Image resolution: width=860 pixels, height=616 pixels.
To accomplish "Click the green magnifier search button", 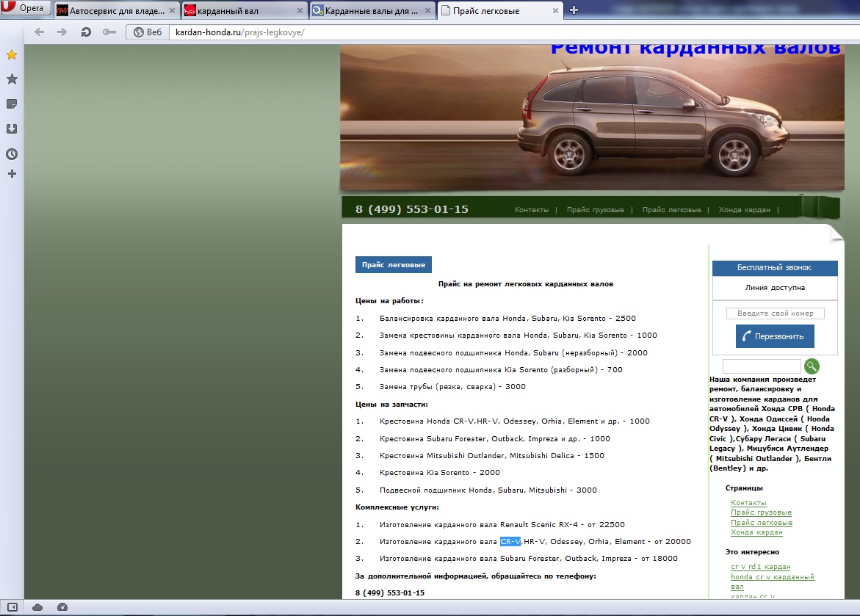I will [812, 366].
